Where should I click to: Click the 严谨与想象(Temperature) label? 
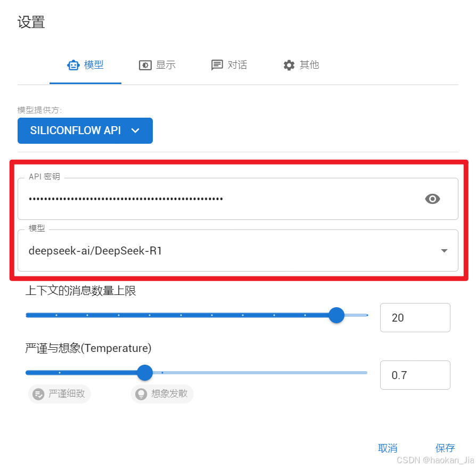coord(88,348)
